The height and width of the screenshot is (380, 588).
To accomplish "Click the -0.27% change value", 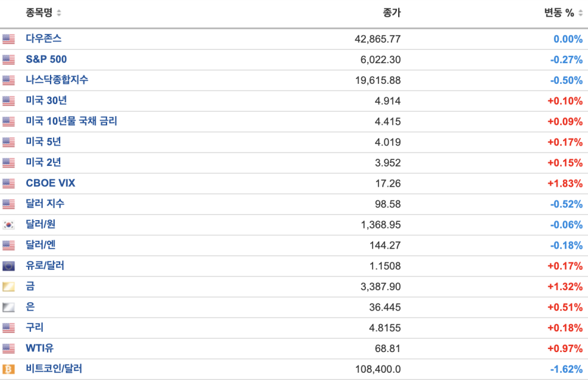I will 566,60.
